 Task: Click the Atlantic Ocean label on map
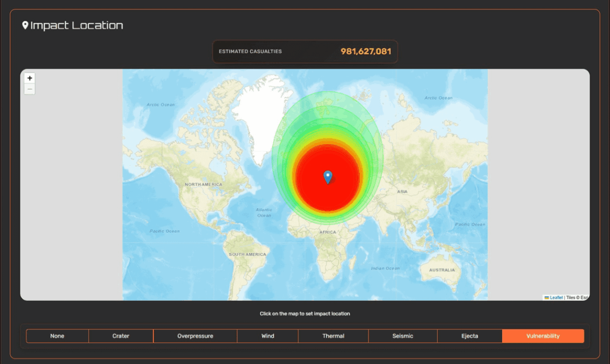click(x=264, y=212)
